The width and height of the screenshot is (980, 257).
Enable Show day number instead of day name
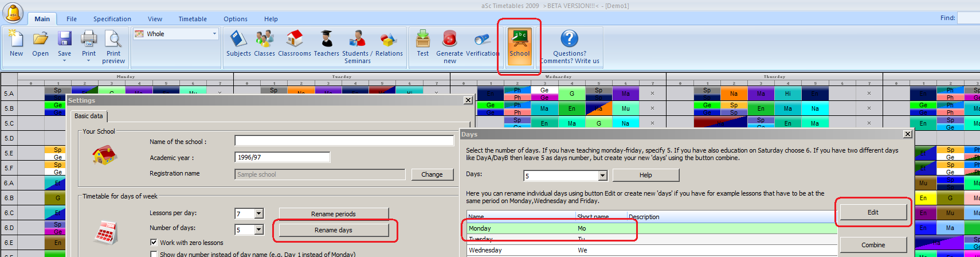click(154, 254)
